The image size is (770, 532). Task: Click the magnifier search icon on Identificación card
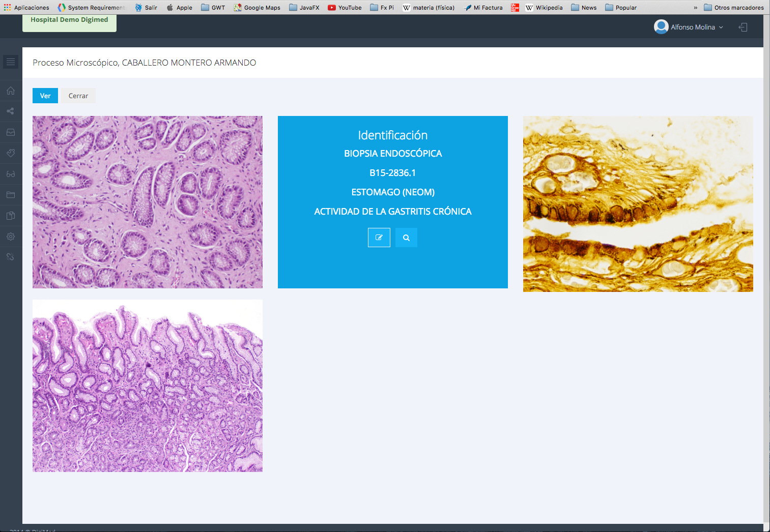pos(406,238)
